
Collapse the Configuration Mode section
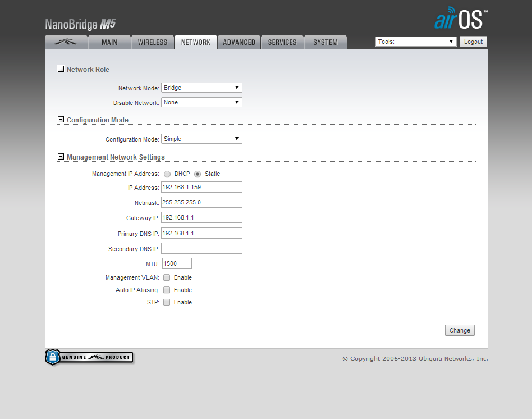(61, 120)
